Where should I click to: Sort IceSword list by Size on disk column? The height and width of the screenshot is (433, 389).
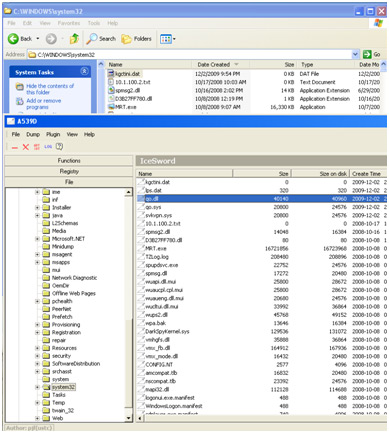point(321,174)
